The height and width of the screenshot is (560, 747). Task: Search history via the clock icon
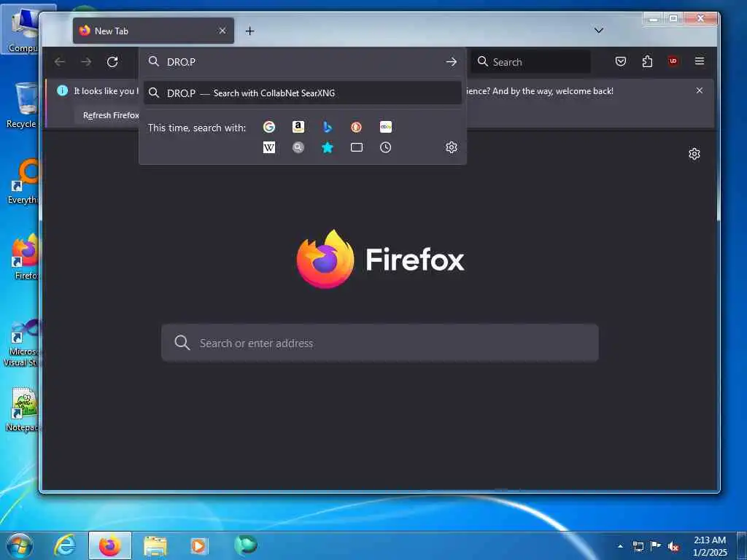386,147
